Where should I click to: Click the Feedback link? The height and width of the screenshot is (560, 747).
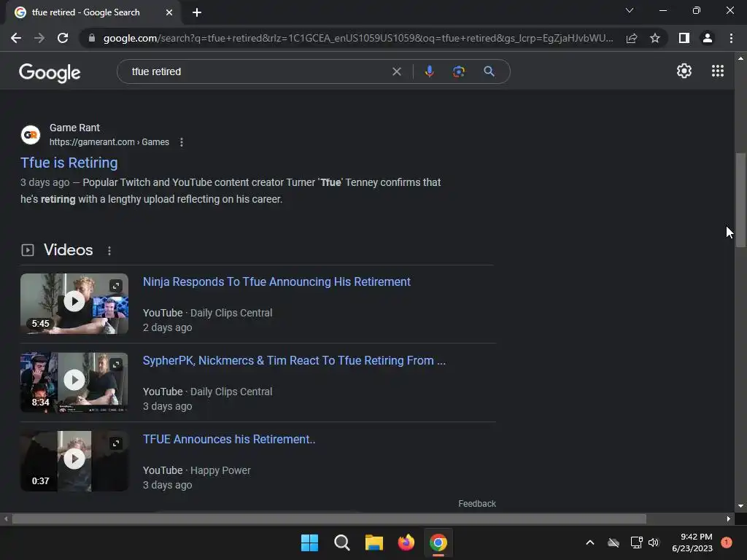pyautogui.click(x=477, y=504)
